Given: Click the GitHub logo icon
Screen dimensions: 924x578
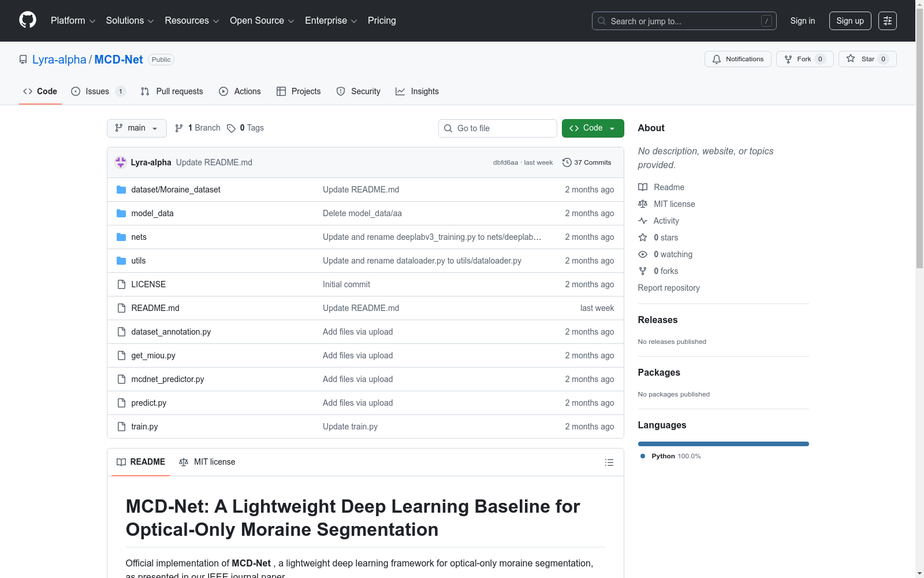Looking at the screenshot, I should click(28, 20).
